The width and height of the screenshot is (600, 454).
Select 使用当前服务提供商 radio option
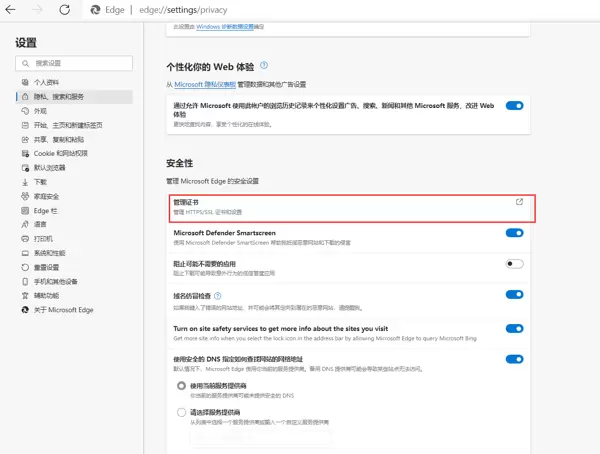click(181, 385)
